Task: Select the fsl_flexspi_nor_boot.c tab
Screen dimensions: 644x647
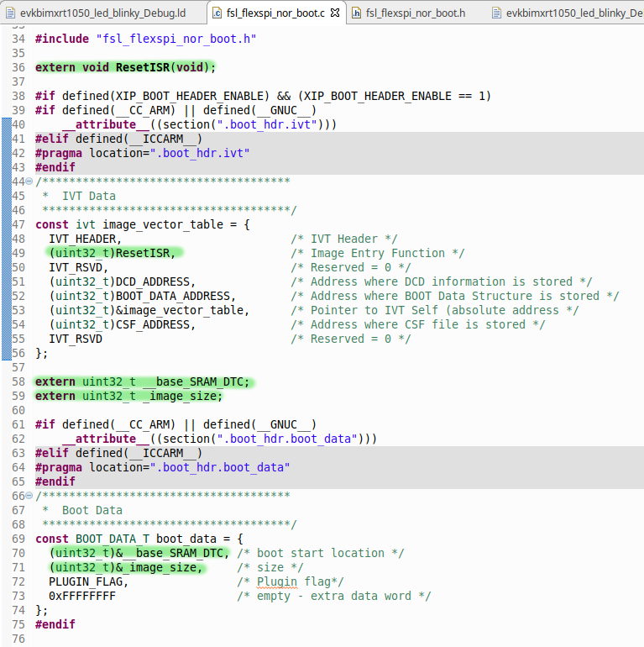Action: click(276, 13)
